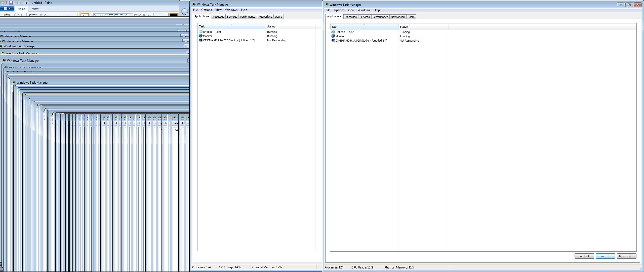Open the blue Paint main menu button
Viewport: 644px width, 272px height.
click(x=7, y=9)
